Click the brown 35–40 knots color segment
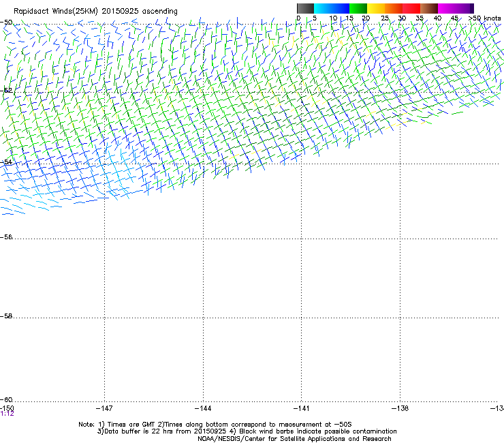The image size is (504, 443). coord(429,8)
